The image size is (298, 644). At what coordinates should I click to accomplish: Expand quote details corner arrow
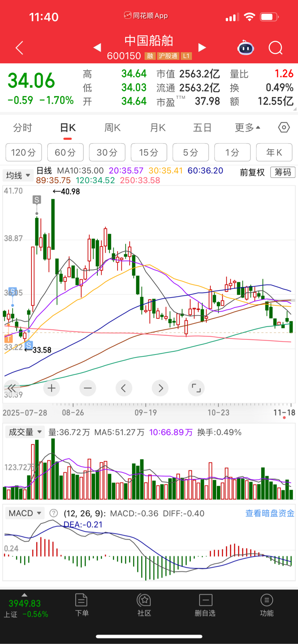(x=295, y=109)
